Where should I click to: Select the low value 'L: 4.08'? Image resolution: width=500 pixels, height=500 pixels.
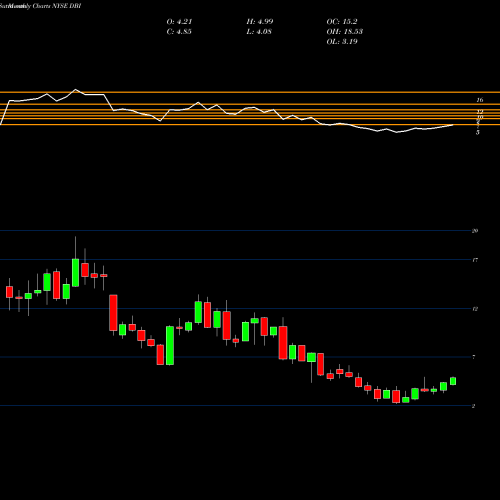pyautogui.click(x=259, y=32)
